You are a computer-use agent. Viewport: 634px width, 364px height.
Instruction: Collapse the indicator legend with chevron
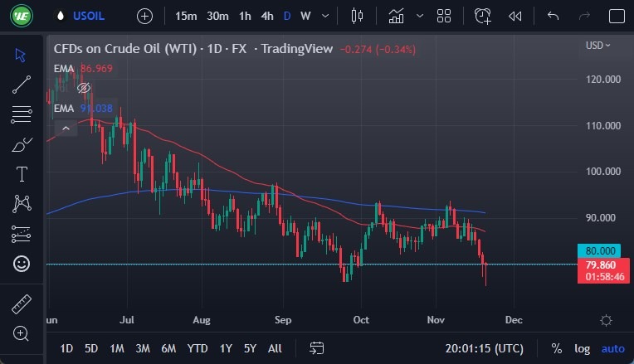pos(65,127)
